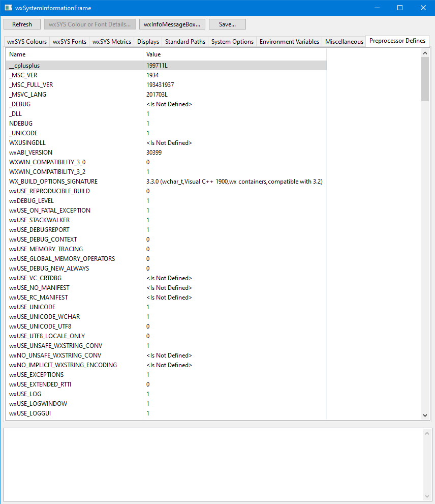Screen dimensions: 435x504
Task: Select the wxUSE_DEBUG_NEW_ALWAYS row
Action: click(x=166, y=269)
